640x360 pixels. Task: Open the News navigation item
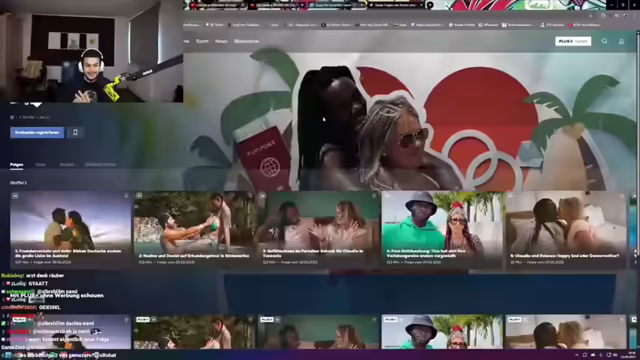(221, 41)
